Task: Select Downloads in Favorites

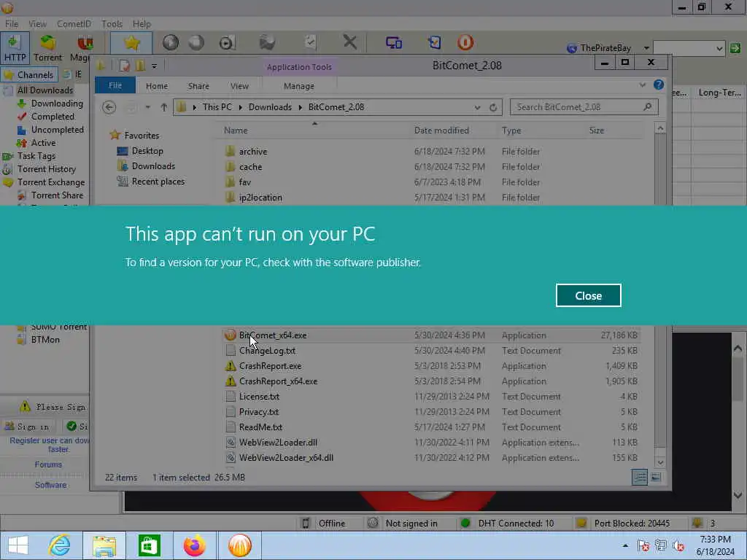Action: (153, 166)
